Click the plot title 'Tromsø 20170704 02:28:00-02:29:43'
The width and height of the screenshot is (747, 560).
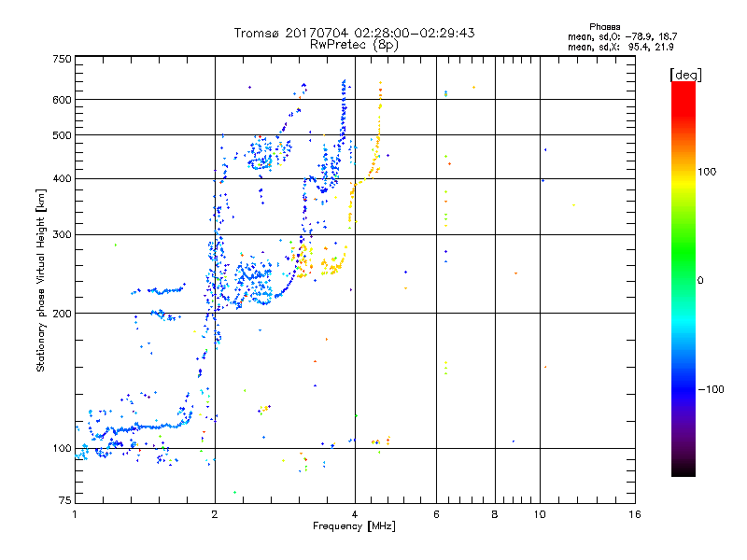point(354,33)
